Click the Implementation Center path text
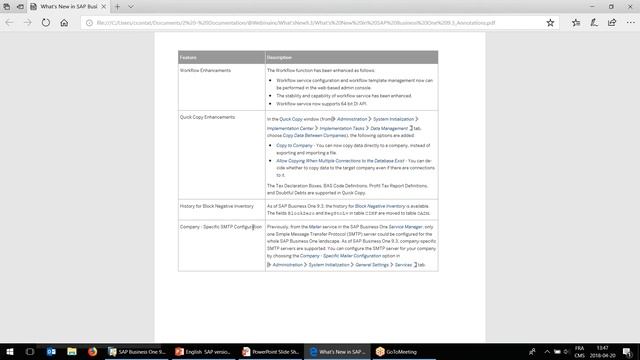 290,129
